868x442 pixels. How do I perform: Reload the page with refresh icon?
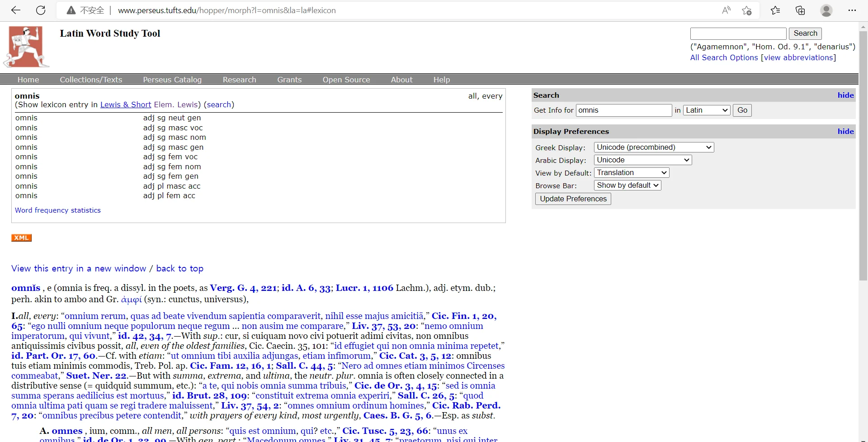pyautogui.click(x=41, y=10)
